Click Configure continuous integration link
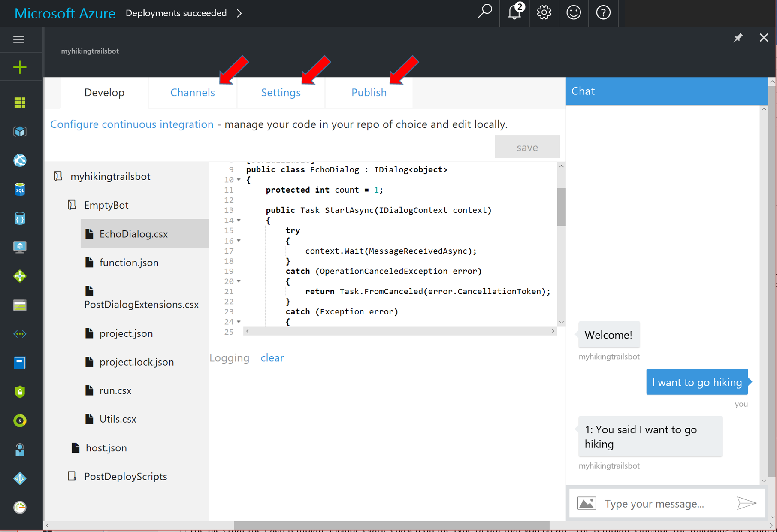This screenshot has width=777, height=532. 132,124
